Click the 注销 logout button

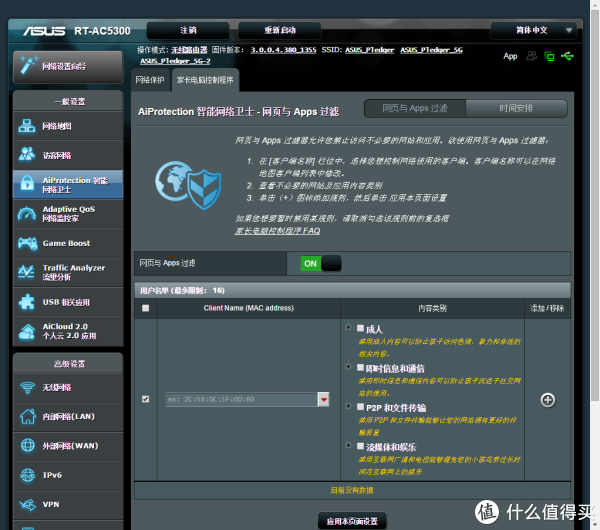pos(188,30)
